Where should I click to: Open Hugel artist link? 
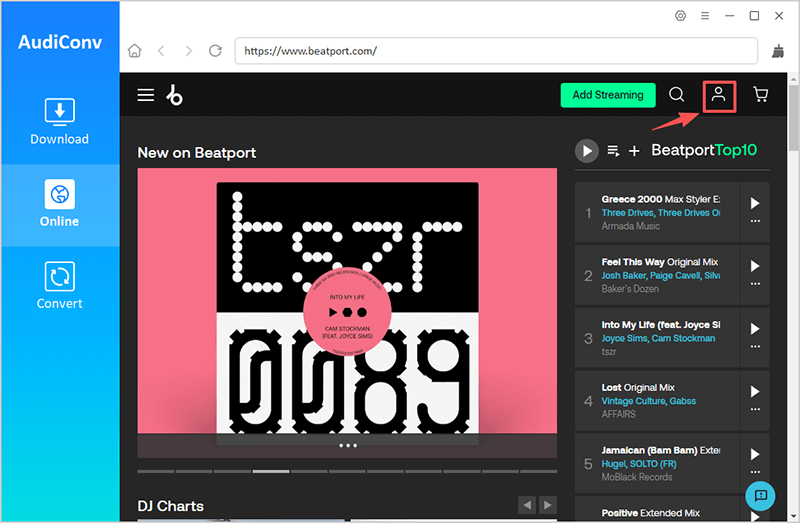614,464
